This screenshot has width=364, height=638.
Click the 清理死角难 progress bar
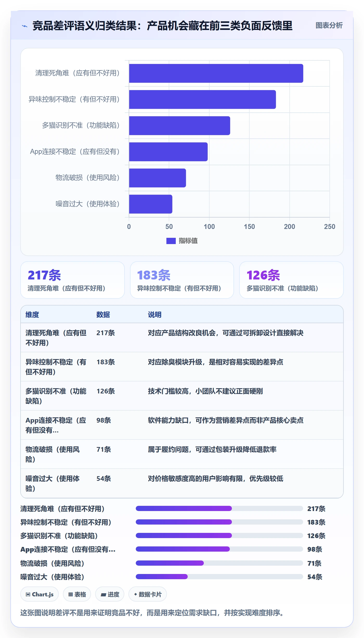coord(219,508)
